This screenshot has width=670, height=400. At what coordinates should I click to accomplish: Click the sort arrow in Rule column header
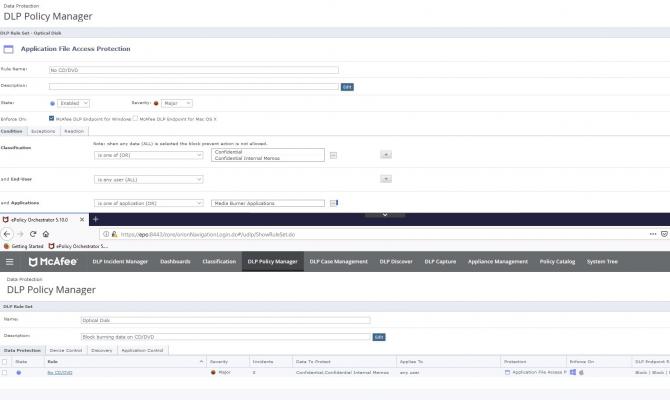click(201, 362)
